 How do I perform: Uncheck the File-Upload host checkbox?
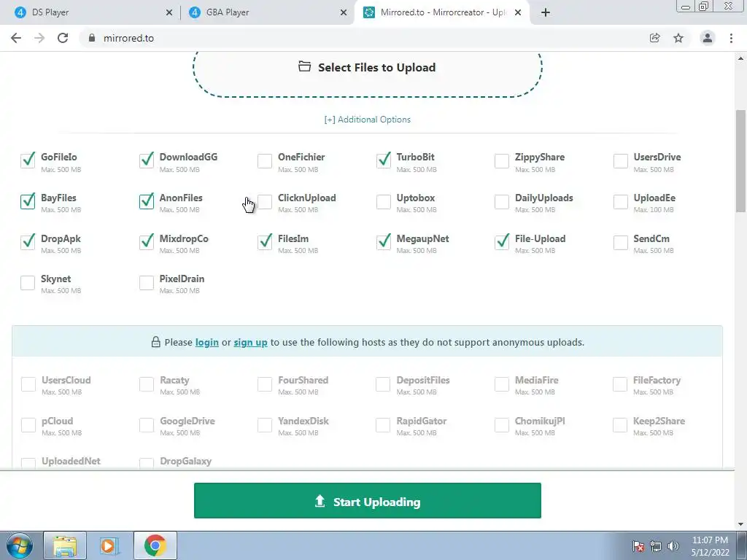tap(502, 242)
